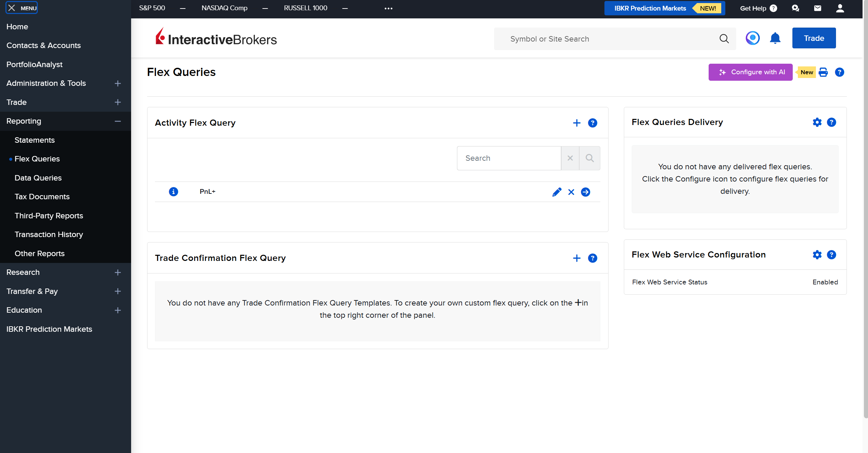Open Transaction History
Viewport: 868px width, 453px height.
(49, 234)
